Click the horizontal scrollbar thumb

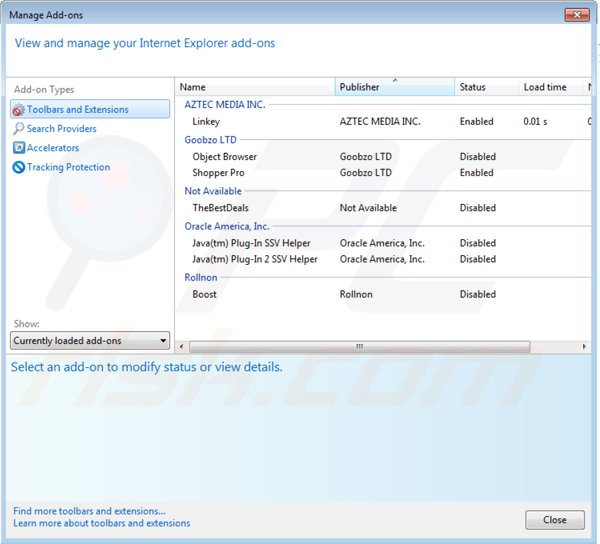click(360, 347)
